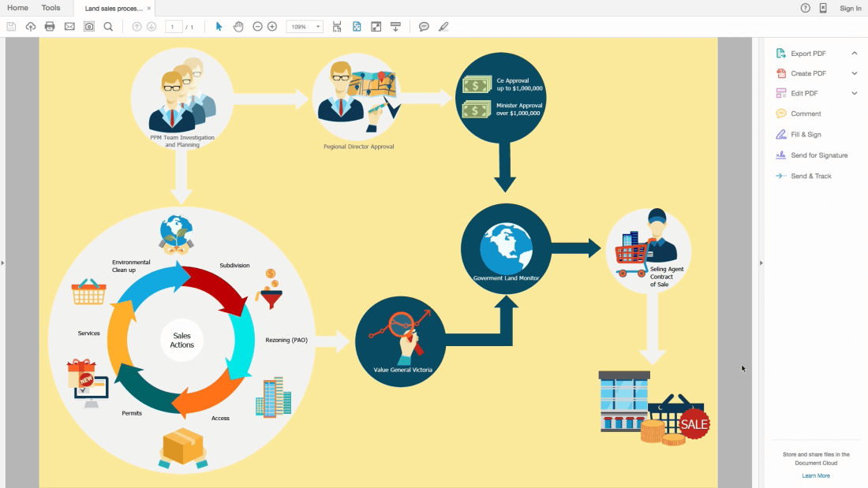Zoom out with the minus icon
This screenshot has height=488, width=868.
pyautogui.click(x=257, y=27)
